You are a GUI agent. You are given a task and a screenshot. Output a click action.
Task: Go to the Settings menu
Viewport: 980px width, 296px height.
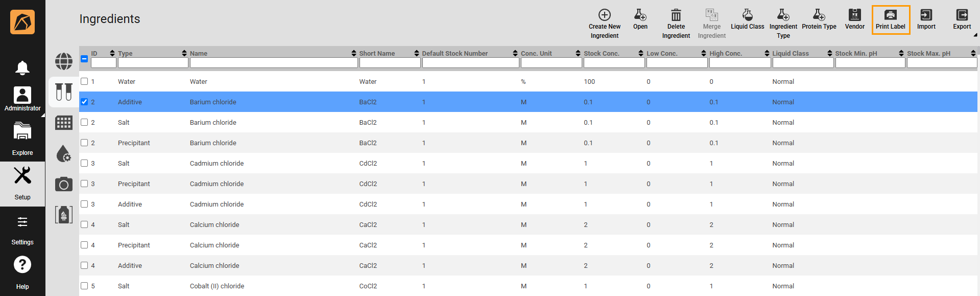point(22,229)
